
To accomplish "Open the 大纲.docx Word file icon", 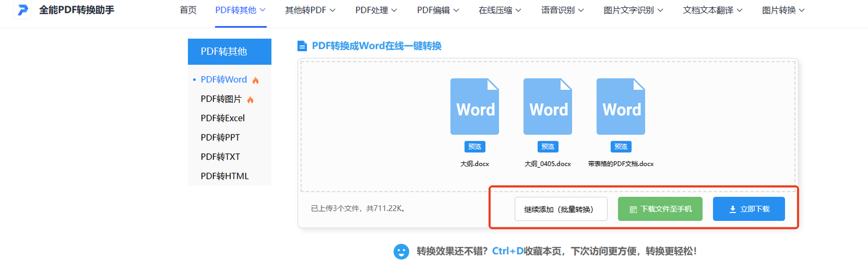I will [x=474, y=106].
